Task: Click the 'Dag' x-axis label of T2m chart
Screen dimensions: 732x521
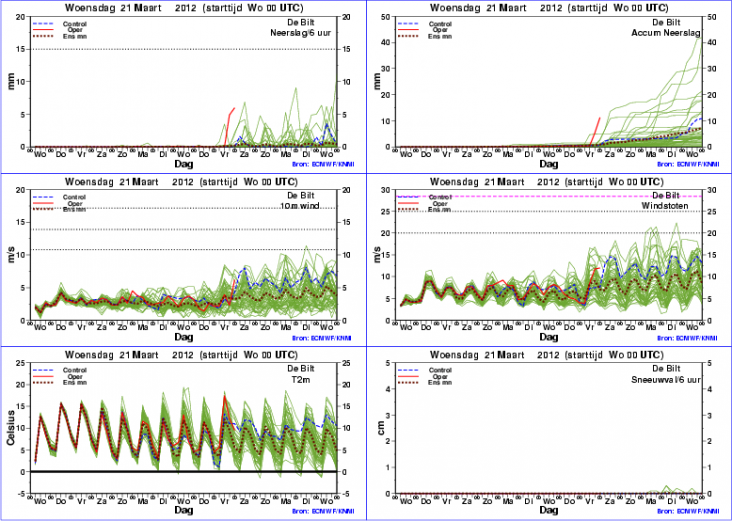Action: [x=184, y=510]
